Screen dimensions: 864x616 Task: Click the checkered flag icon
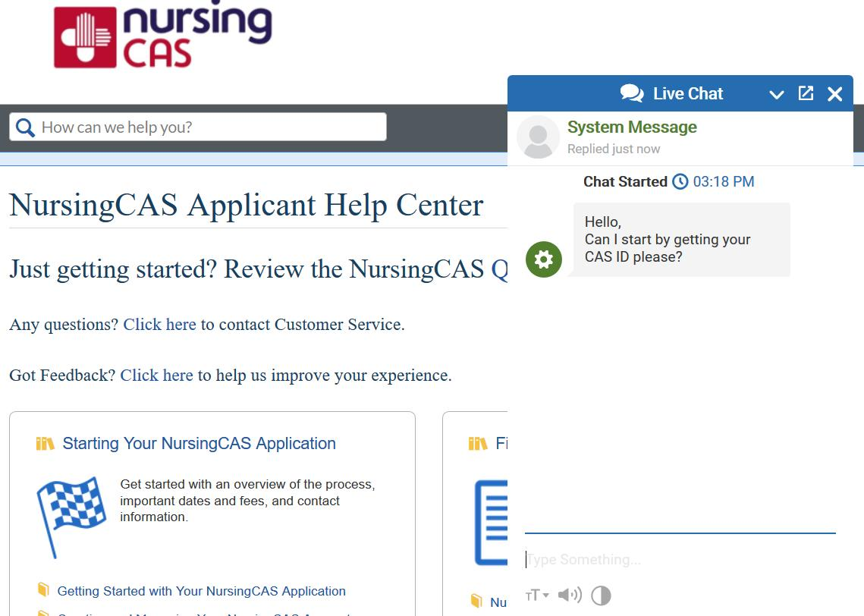pyautogui.click(x=71, y=510)
